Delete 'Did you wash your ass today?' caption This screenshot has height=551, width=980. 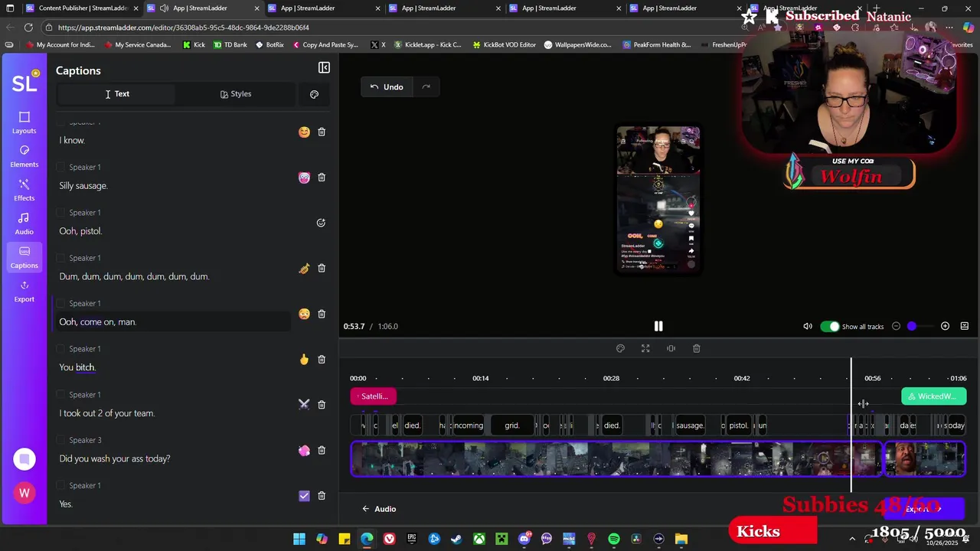point(322,450)
